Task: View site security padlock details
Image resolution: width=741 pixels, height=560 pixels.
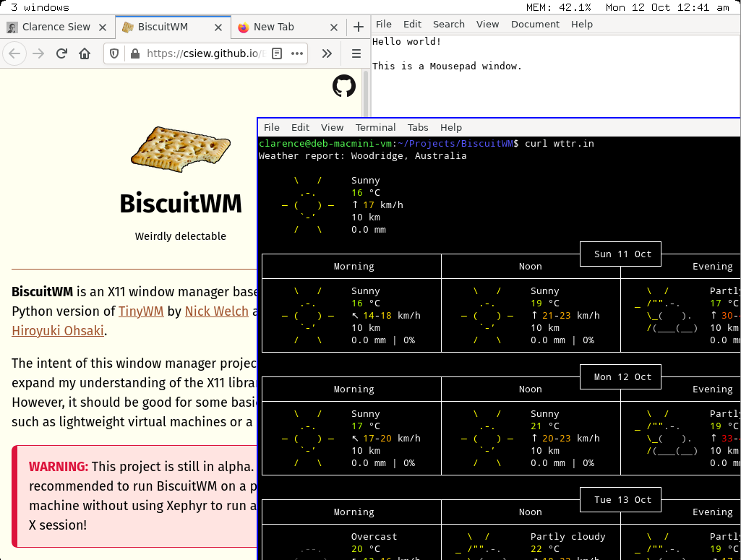Action: 135,53
